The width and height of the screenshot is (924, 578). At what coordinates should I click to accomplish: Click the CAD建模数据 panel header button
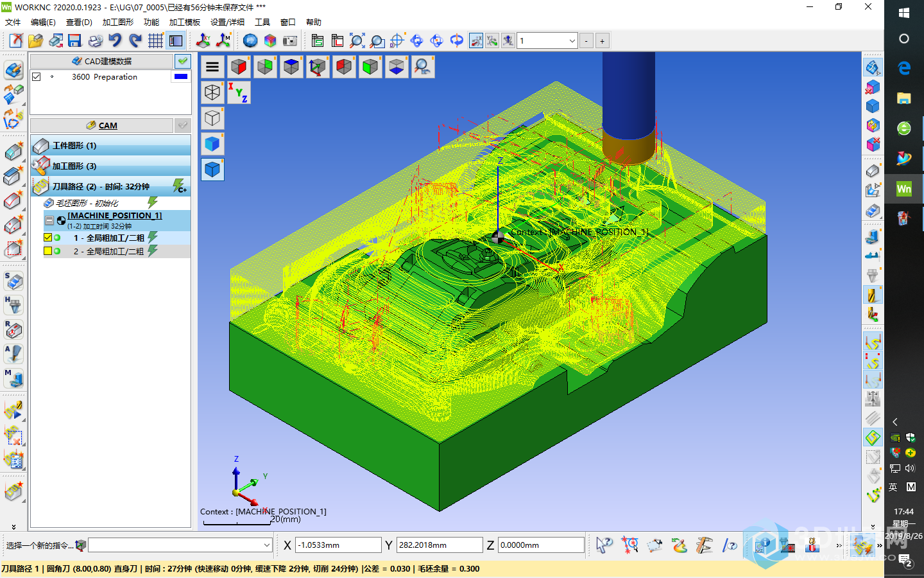(102, 61)
